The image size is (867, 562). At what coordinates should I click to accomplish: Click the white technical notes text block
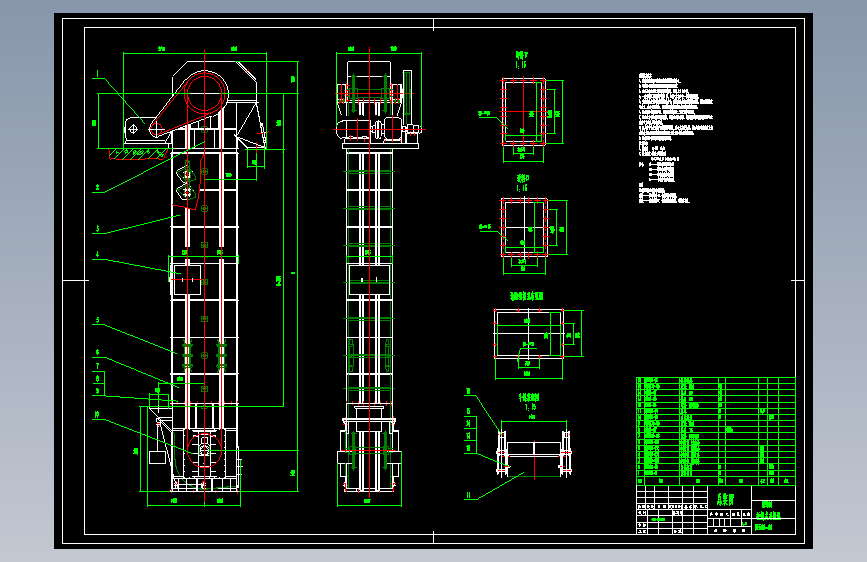676,138
